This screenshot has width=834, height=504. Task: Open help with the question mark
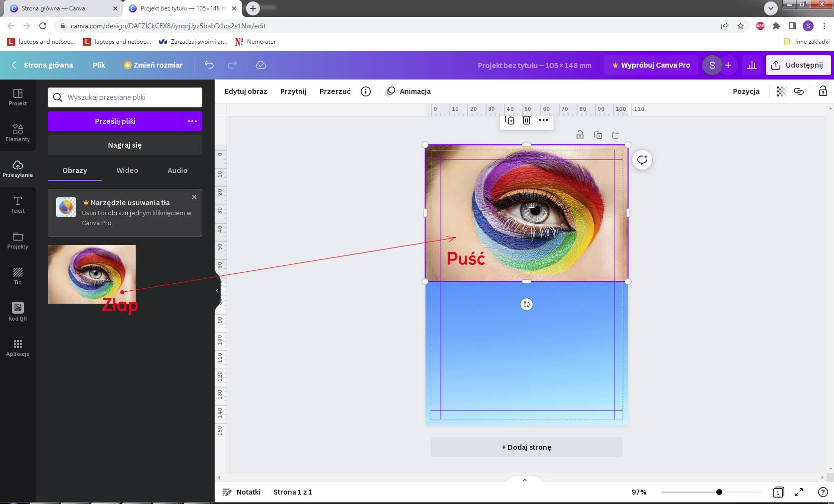(823, 492)
